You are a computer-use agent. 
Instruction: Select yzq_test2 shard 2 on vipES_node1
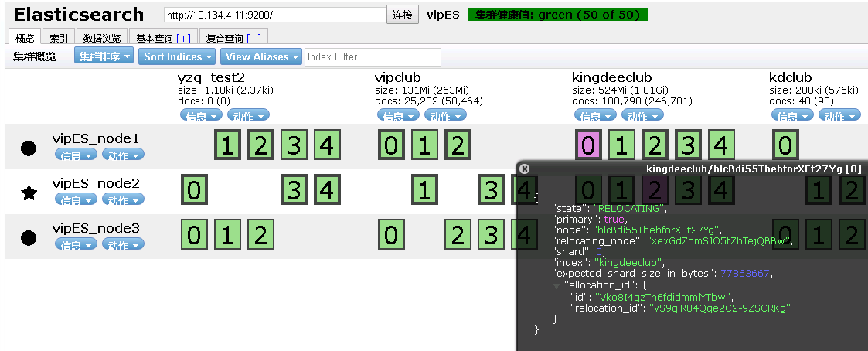coord(260,145)
